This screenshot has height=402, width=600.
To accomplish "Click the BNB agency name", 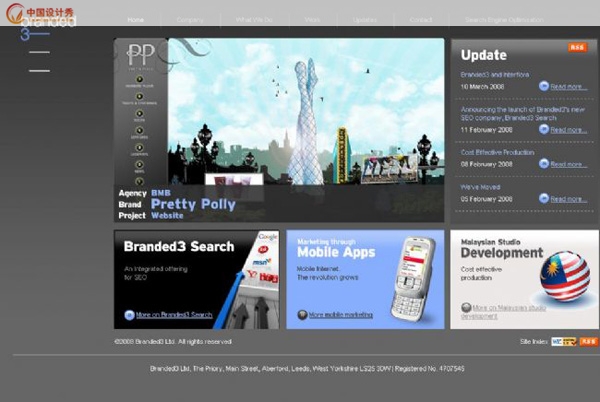I will [x=161, y=193].
